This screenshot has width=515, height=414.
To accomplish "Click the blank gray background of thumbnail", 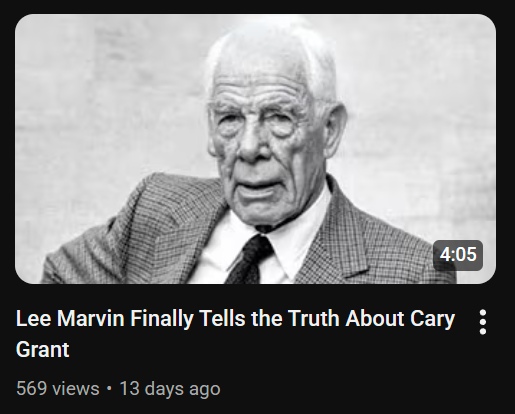I will pyautogui.click(x=417, y=100).
